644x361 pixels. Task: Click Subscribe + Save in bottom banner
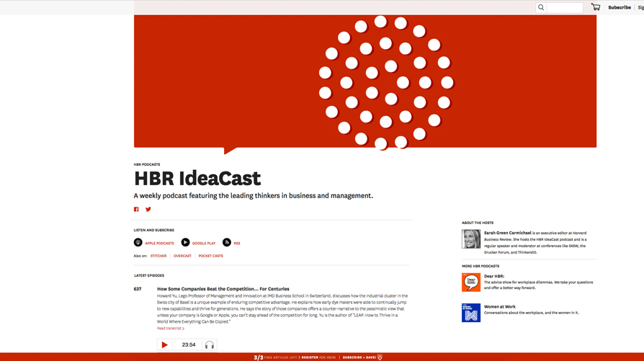[x=359, y=357]
